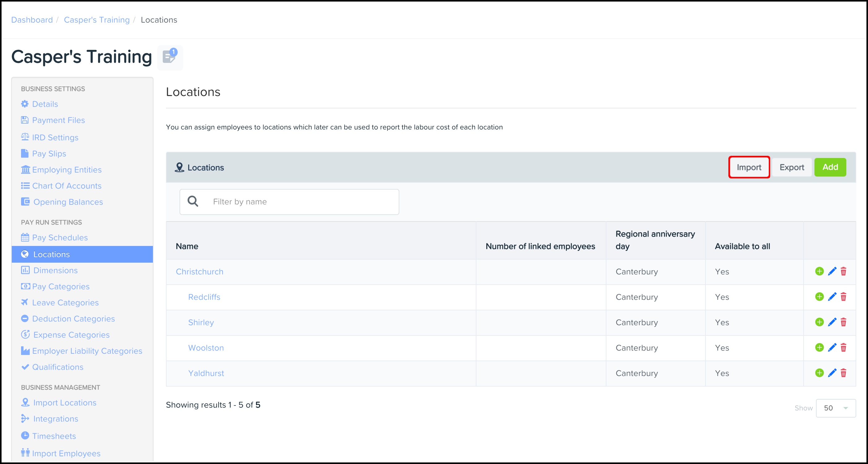Image resolution: width=868 pixels, height=464 pixels.
Task: Click the search magnifier icon in filter box
Action: pos(193,201)
